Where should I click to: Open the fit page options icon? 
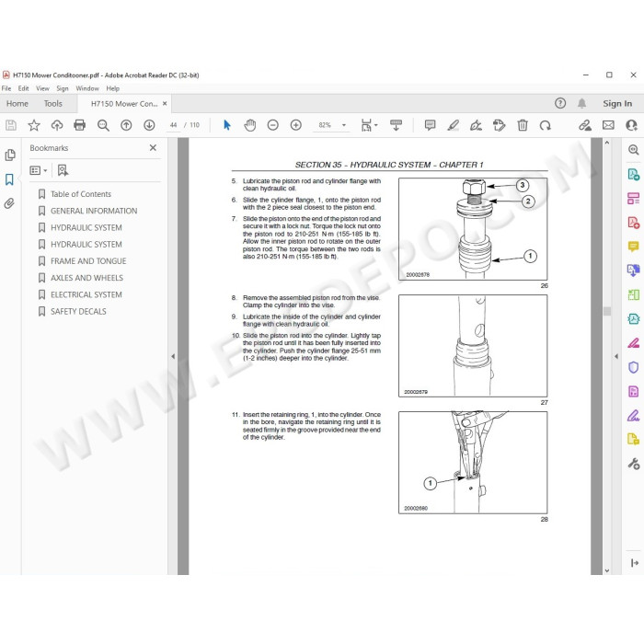point(369,125)
